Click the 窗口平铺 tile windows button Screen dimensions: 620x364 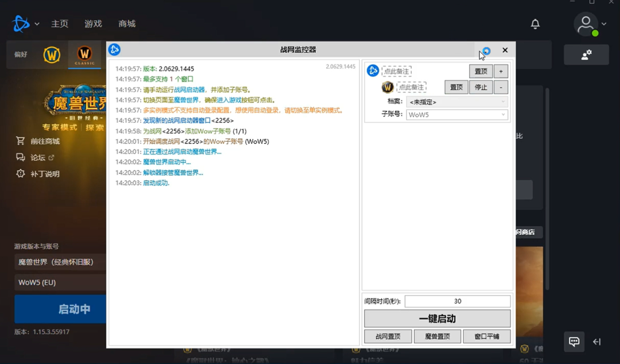coord(487,336)
